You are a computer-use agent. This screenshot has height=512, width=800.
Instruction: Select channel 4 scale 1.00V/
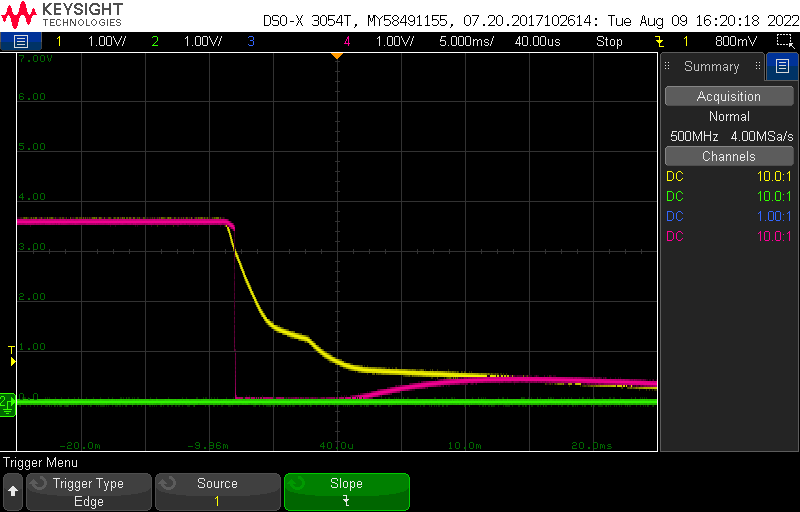coord(395,41)
